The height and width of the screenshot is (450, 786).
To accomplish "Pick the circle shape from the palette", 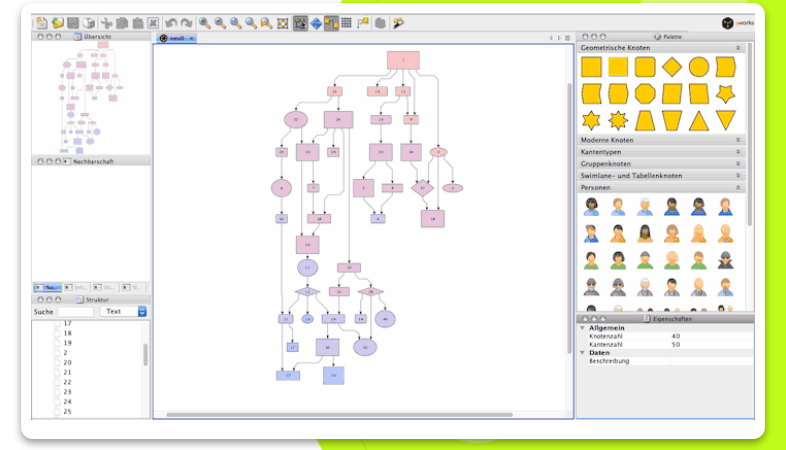I will [699, 67].
